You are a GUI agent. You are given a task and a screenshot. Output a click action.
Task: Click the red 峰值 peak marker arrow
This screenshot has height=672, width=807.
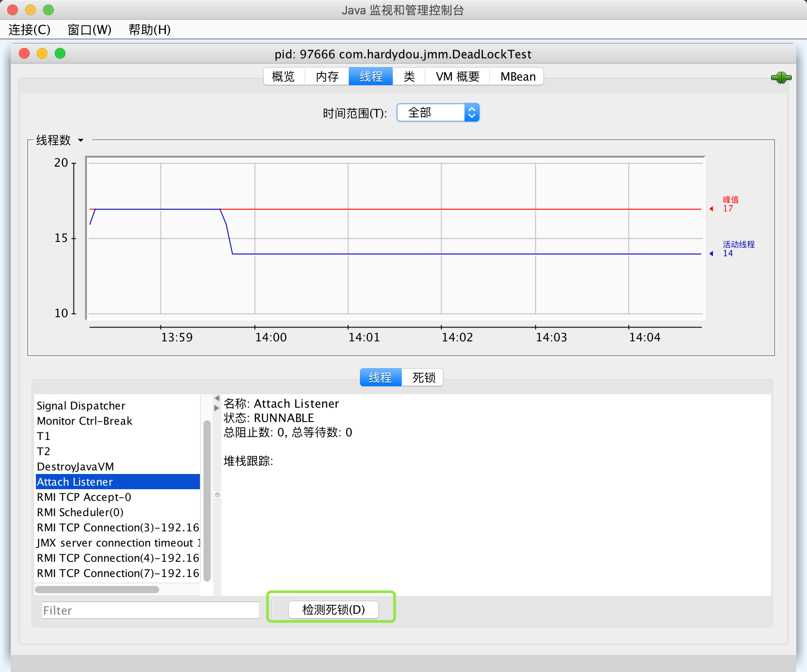(x=711, y=208)
